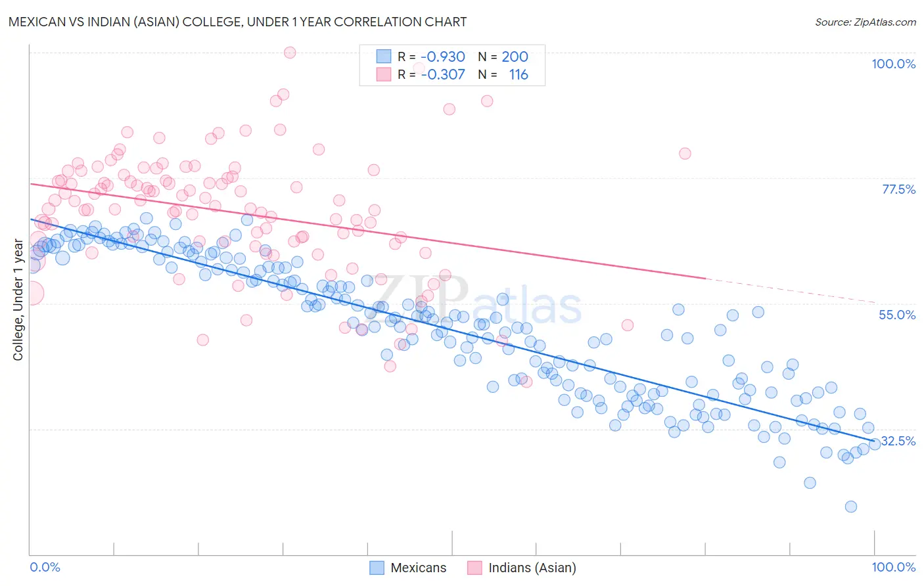Screen dimensions: 924x586
Task: Click the topmost pink data point
Action: [x=290, y=53]
